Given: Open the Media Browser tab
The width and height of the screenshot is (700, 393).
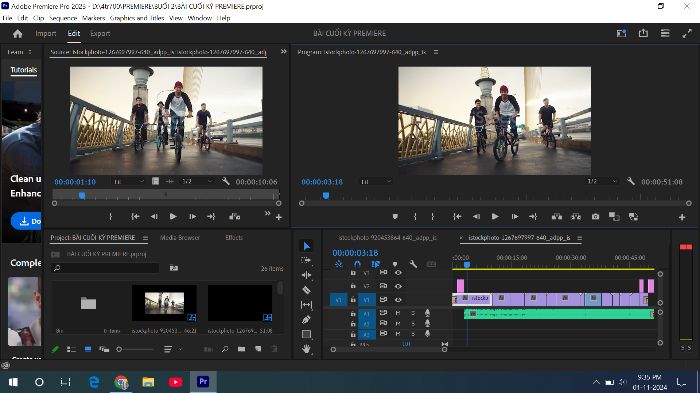Looking at the screenshot, I should click(x=179, y=238).
